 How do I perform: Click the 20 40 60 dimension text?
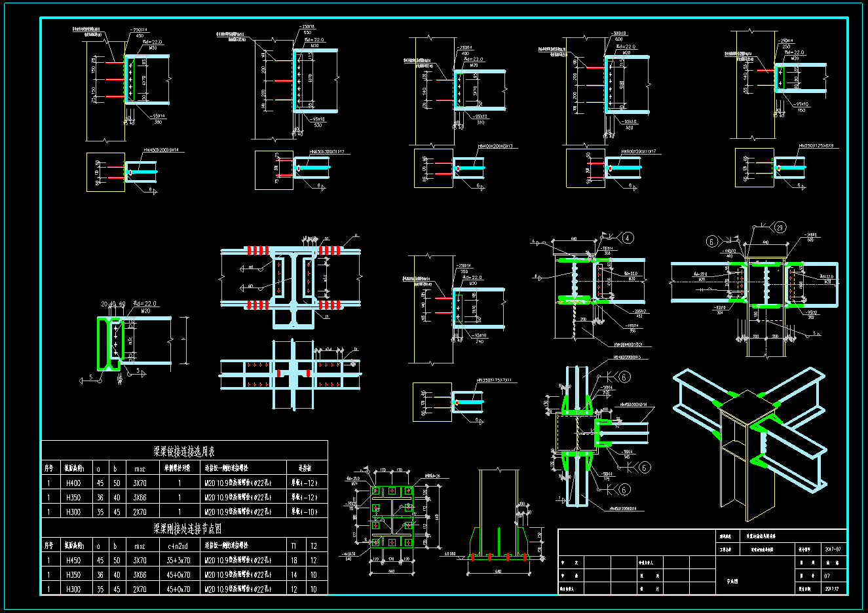pos(113,304)
